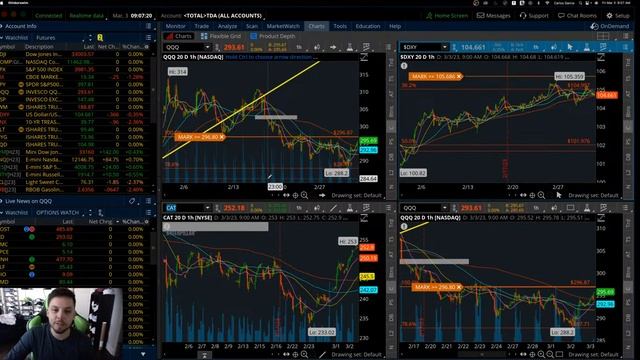
Task: Open Messages
Action: pyautogui.click(x=493, y=16)
